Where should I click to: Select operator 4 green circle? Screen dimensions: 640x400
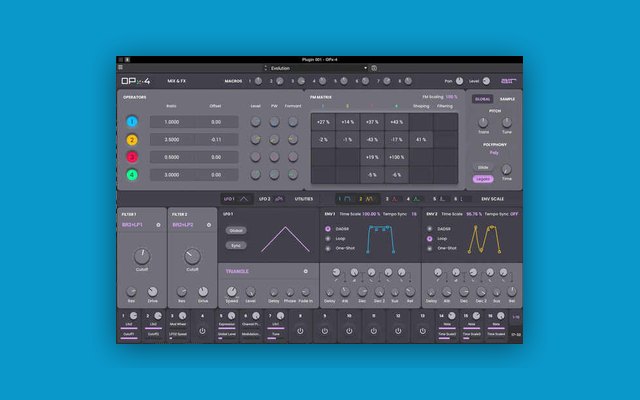point(132,175)
